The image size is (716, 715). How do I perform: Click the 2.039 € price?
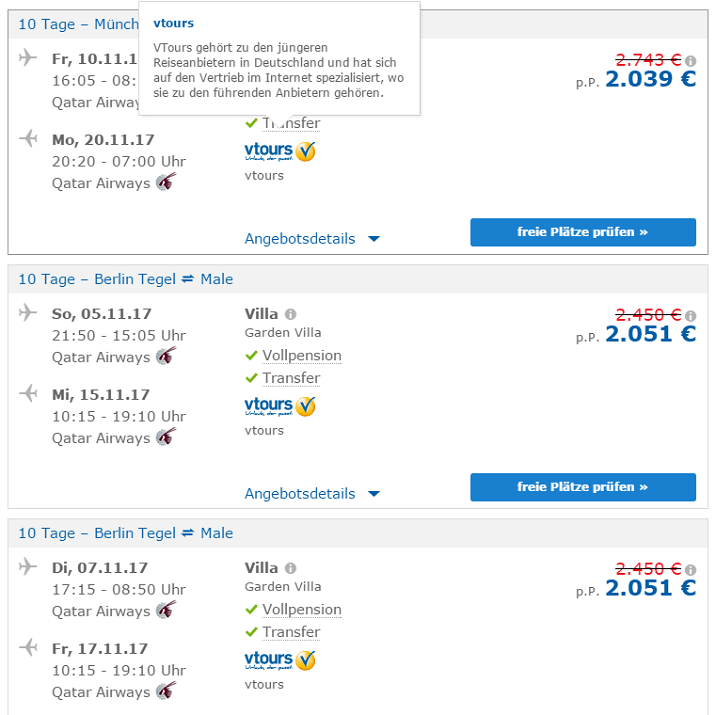pos(650,80)
